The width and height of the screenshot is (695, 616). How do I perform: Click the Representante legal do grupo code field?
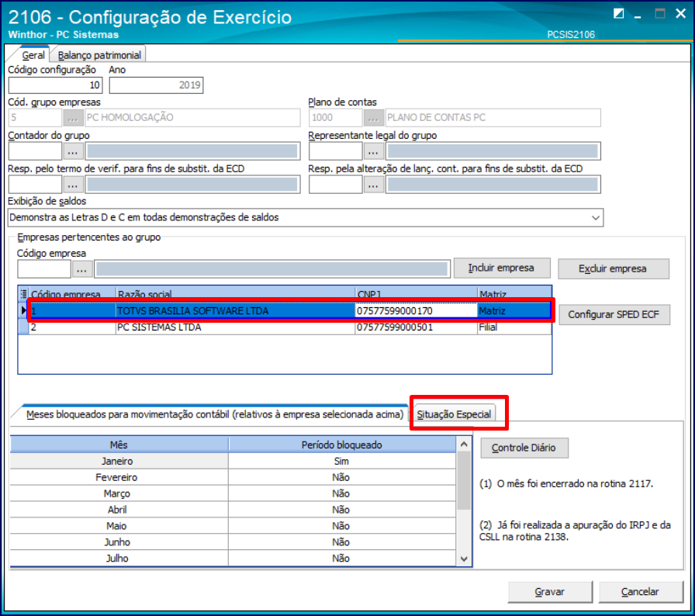click(336, 151)
